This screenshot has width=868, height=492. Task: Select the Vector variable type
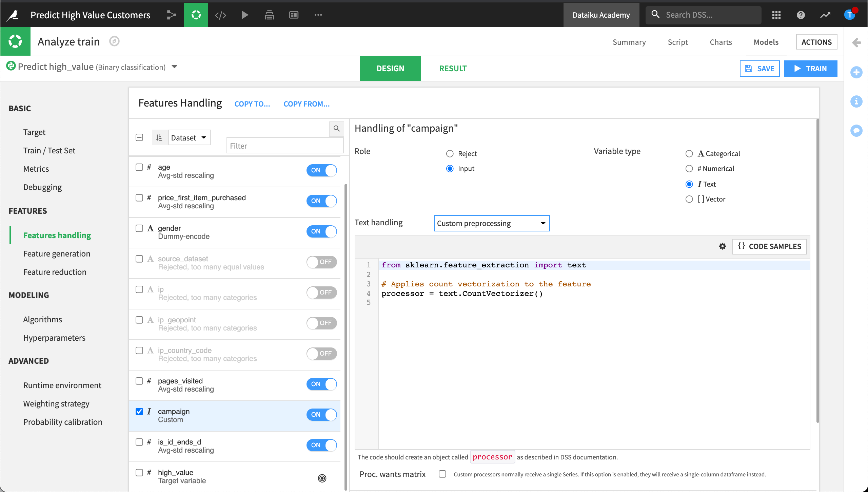(689, 199)
